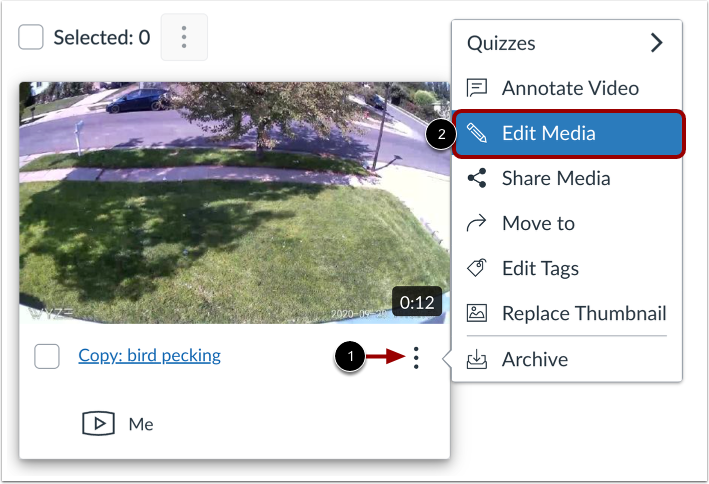The width and height of the screenshot is (709, 484).
Task: Choose Edit Media from the menu
Action: click(569, 133)
